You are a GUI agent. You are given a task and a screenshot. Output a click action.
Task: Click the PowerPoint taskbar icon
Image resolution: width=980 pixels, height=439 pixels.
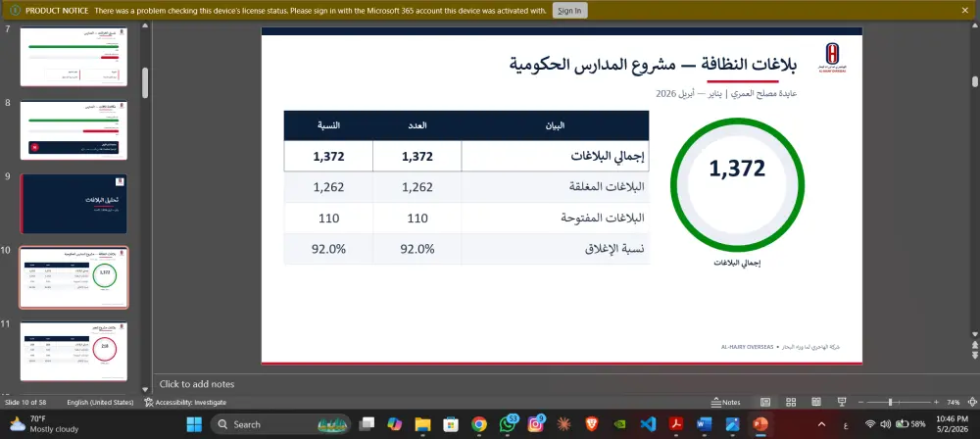click(760, 424)
